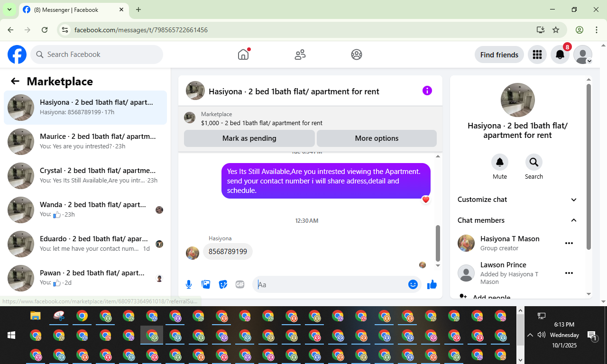
Task: Open Hasiyona T Mason's profile in Chat members
Action: 510,239
